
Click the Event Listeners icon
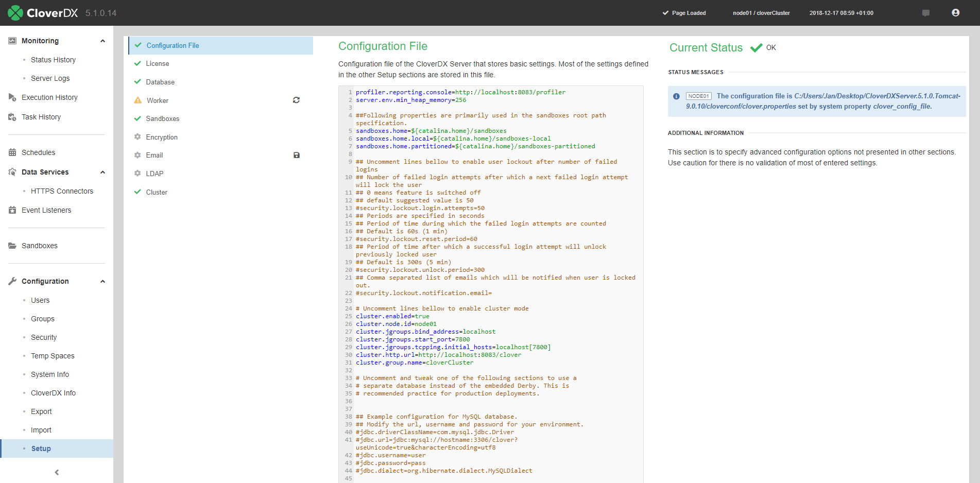click(x=12, y=210)
